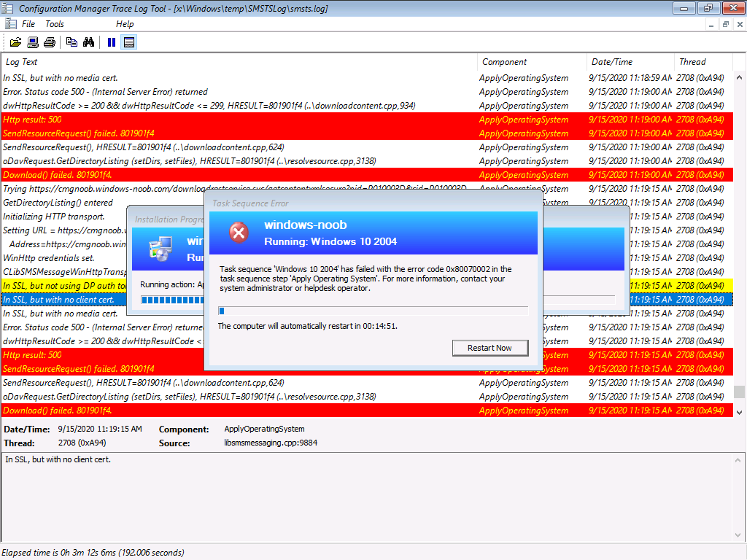Open the Help menu
747x560 pixels.
125,24
